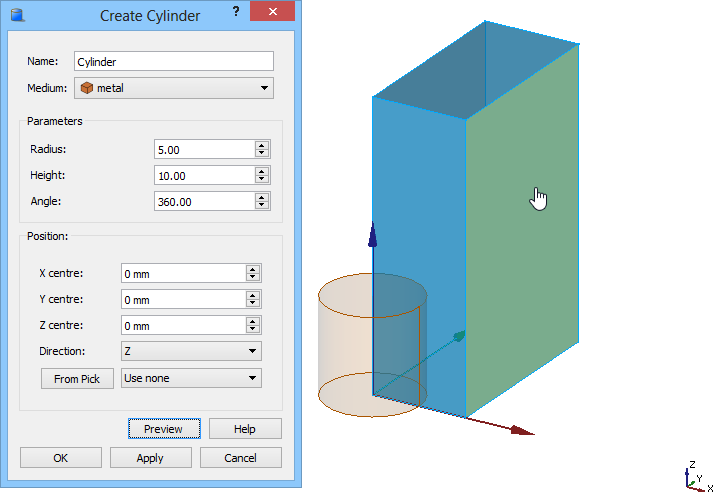Increase Radius with the up spinner arrow
The image size is (713, 492).
click(x=261, y=145)
